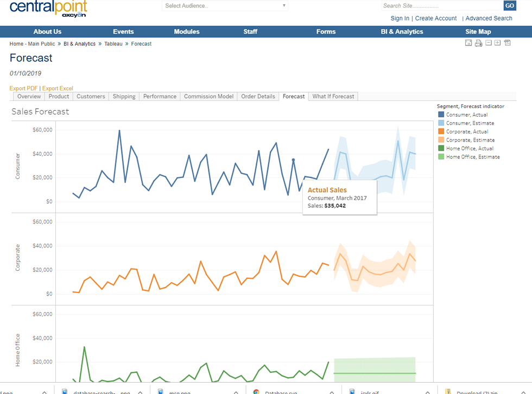Open the Commission Model tab
The image size is (532, 394).
click(209, 97)
